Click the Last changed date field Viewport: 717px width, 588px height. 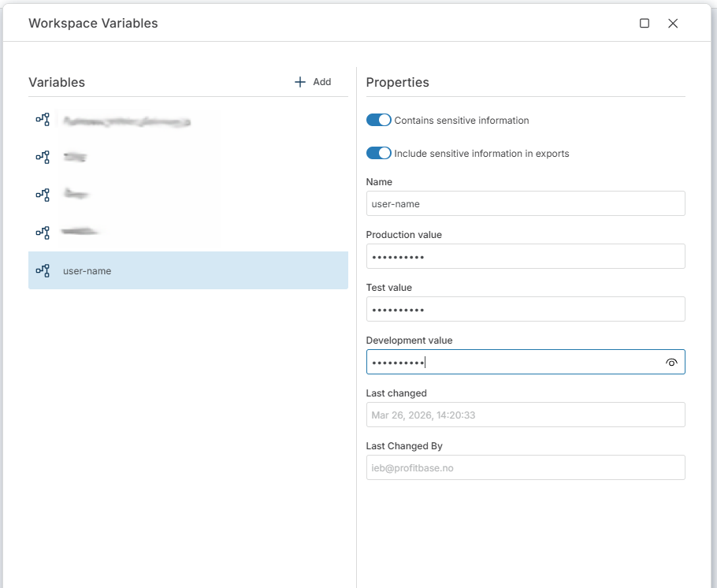525,415
